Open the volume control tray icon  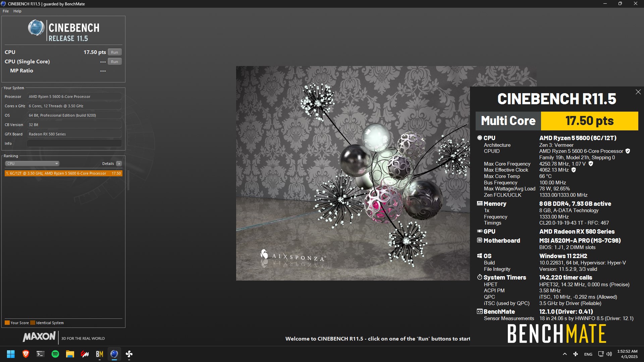(x=609, y=354)
